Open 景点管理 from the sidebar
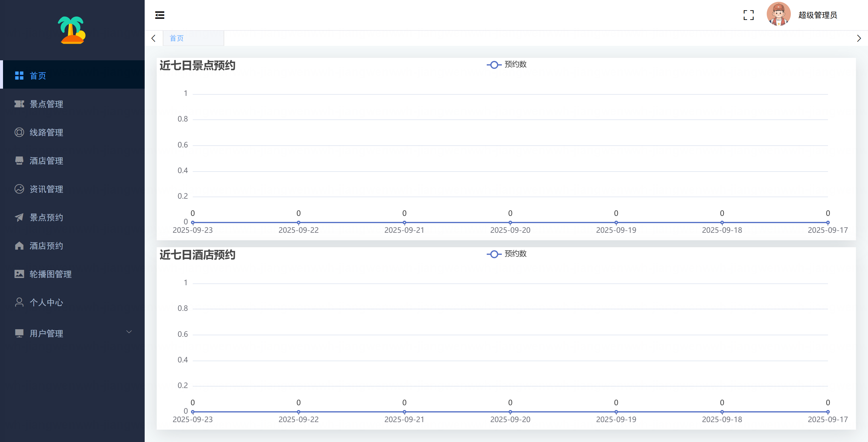This screenshot has height=442, width=868. (x=46, y=104)
